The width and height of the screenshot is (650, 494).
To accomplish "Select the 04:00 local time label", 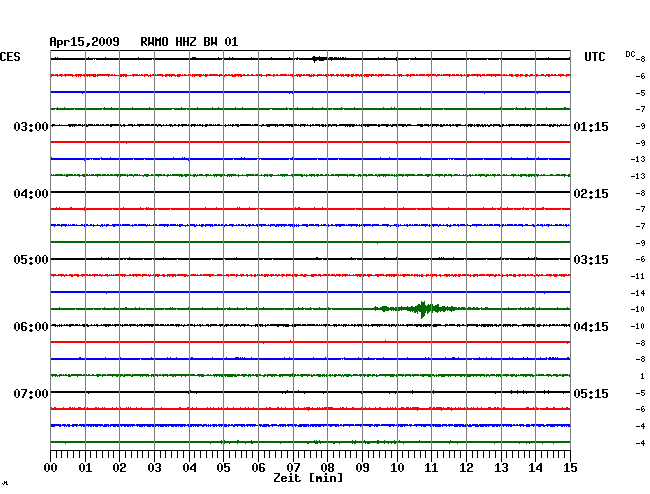I will coord(31,194).
